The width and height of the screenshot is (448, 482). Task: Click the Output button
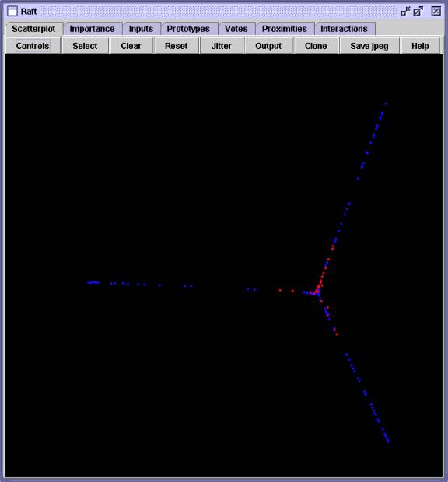pos(268,46)
